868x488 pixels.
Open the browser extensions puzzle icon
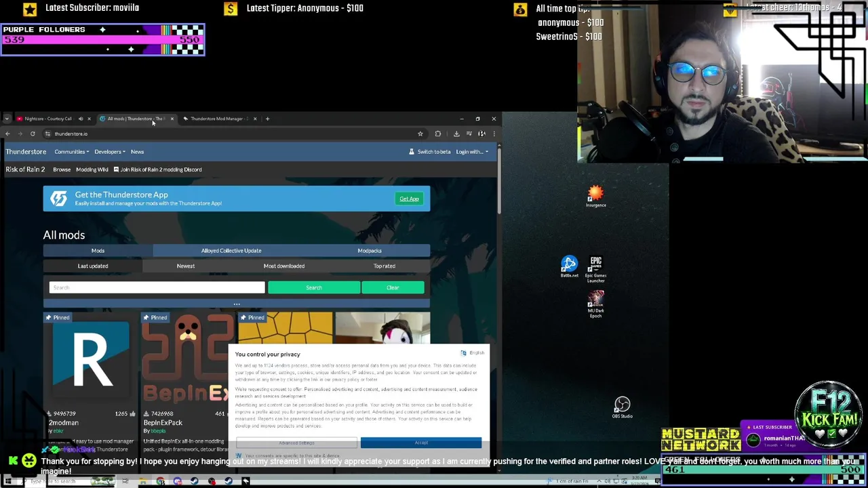pos(438,134)
